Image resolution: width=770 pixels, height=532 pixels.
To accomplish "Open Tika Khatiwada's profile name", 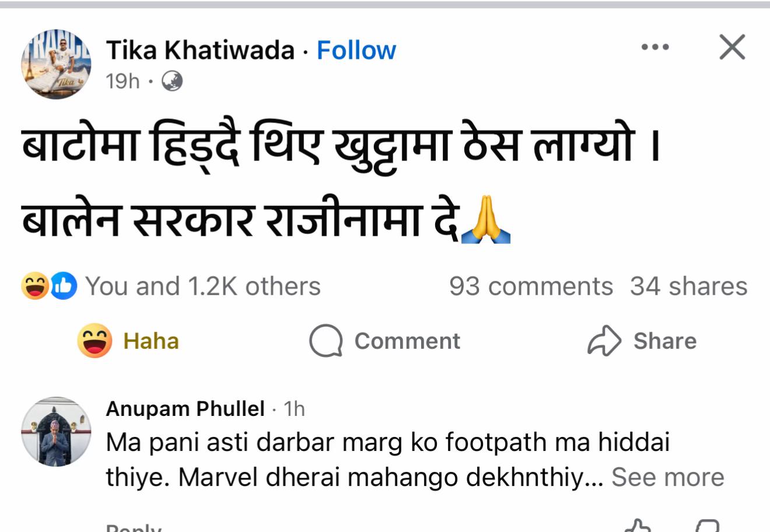I will pyautogui.click(x=200, y=51).
